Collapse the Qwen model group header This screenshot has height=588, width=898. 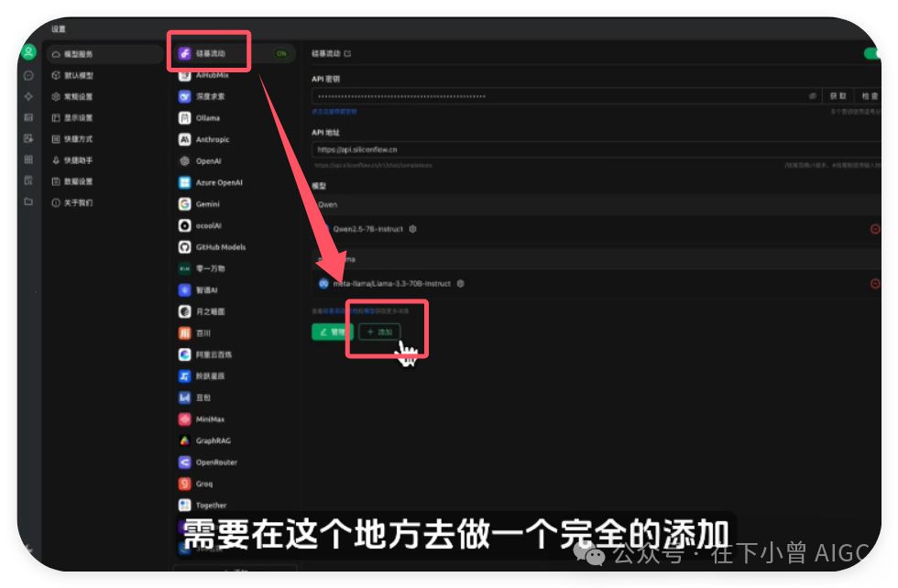(597, 204)
